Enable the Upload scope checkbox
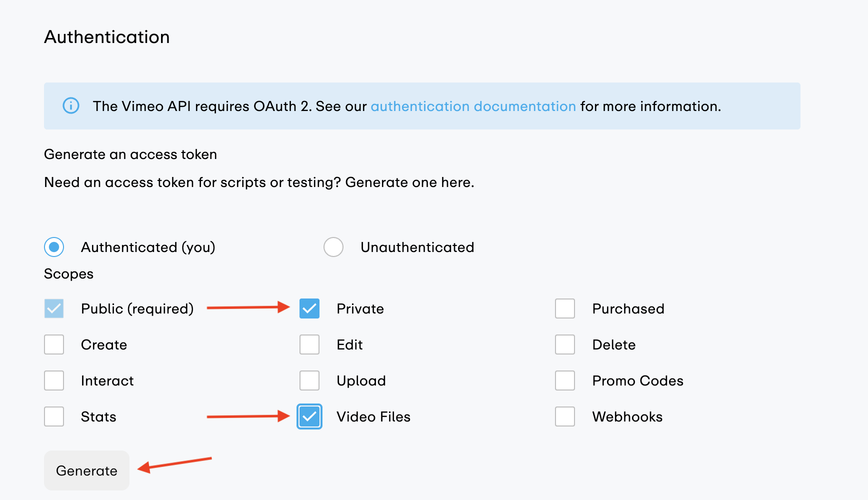Viewport: 868px width, 500px height. [x=309, y=380]
